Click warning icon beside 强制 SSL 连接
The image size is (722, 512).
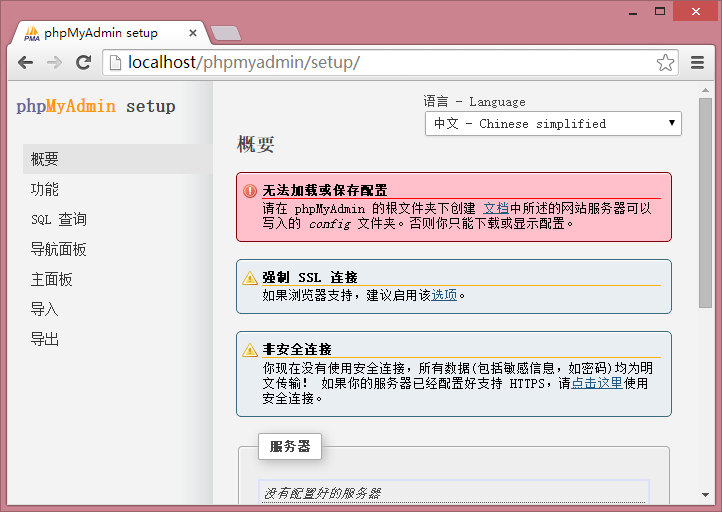(250, 278)
